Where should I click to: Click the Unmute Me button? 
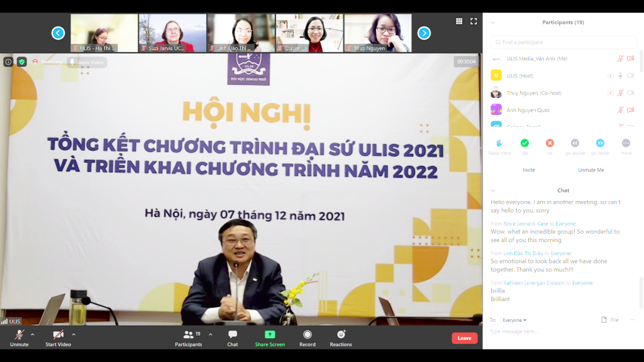591,170
